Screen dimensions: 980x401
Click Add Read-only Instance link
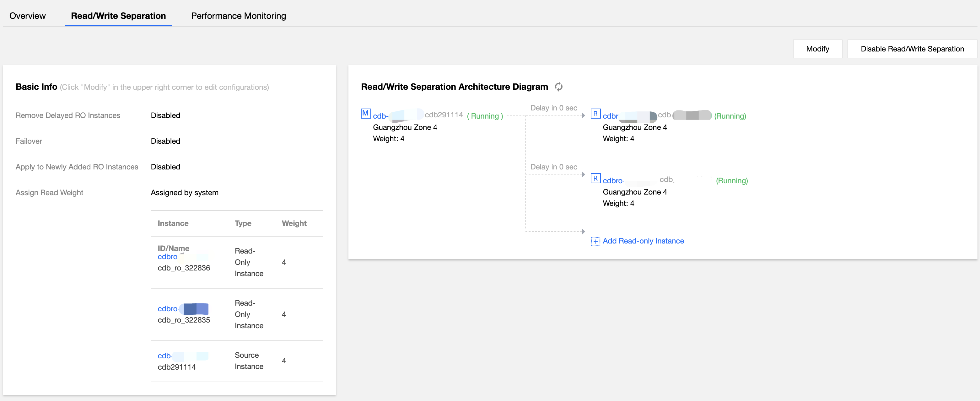click(x=643, y=241)
